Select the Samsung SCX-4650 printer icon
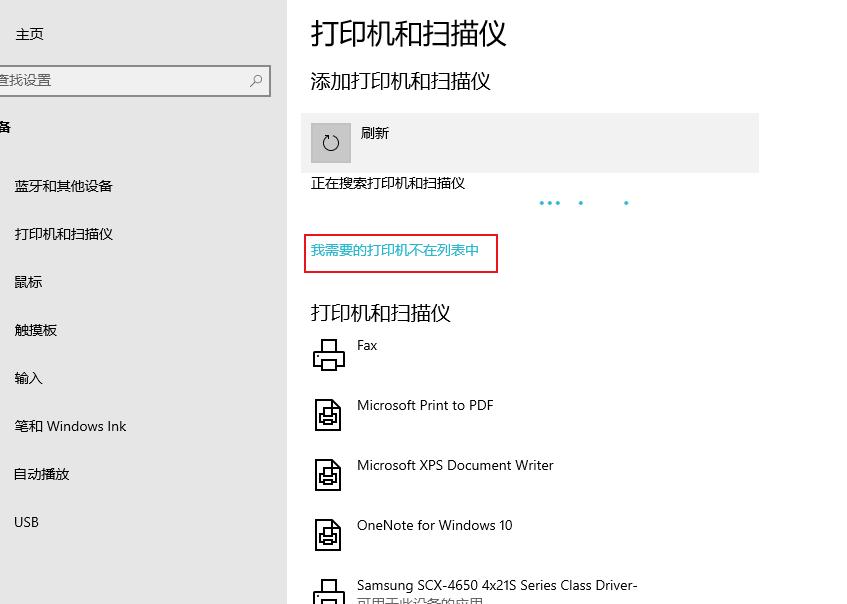 329,590
